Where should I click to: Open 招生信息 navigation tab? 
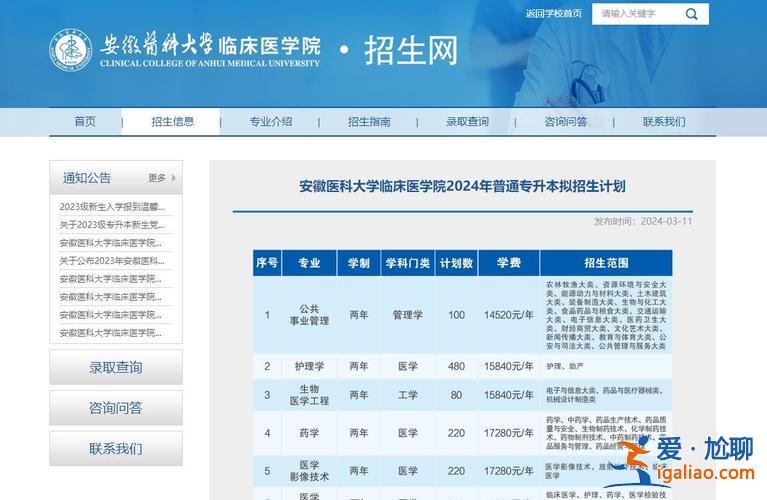(172, 121)
